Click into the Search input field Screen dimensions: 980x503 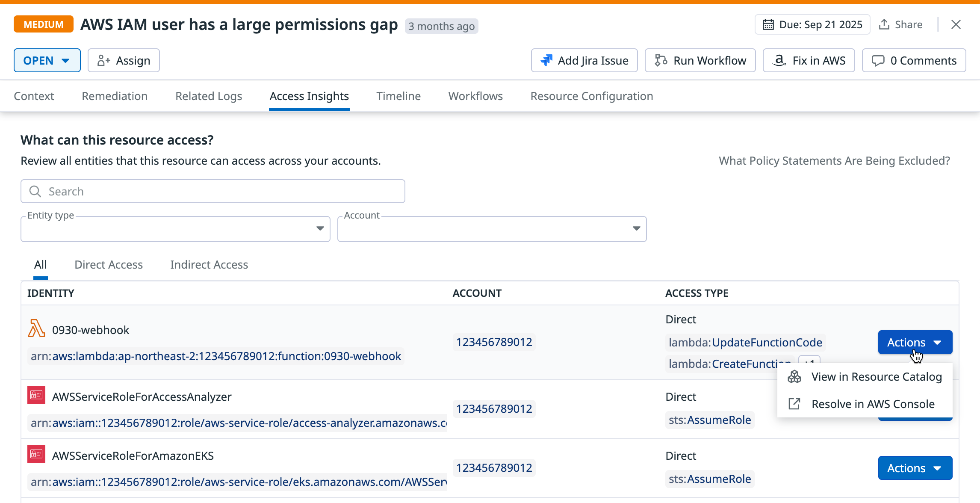[213, 191]
